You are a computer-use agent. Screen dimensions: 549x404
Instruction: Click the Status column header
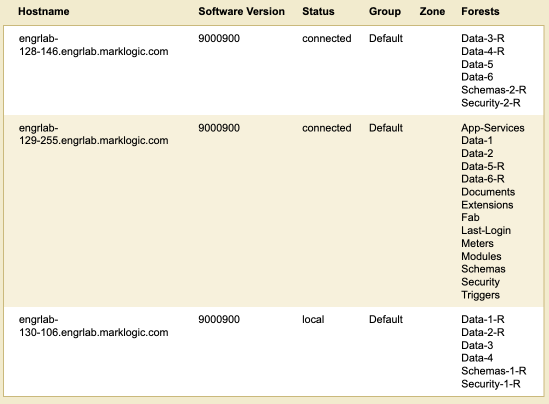[318, 12]
